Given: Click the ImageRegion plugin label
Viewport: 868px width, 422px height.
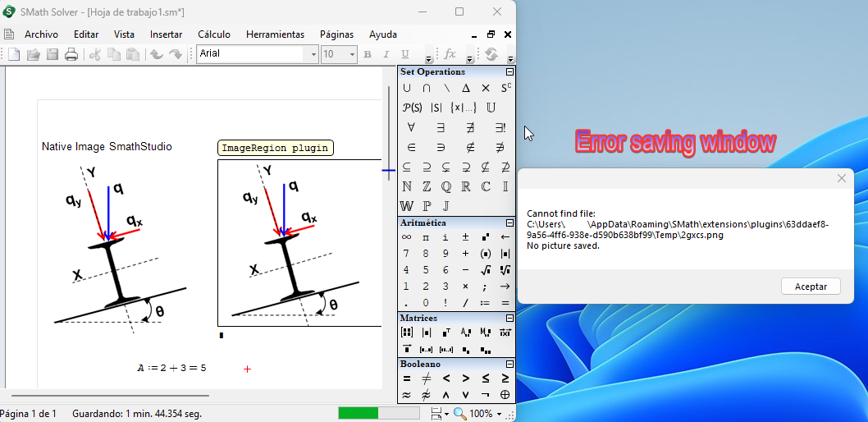Looking at the screenshot, I should 275,149.
